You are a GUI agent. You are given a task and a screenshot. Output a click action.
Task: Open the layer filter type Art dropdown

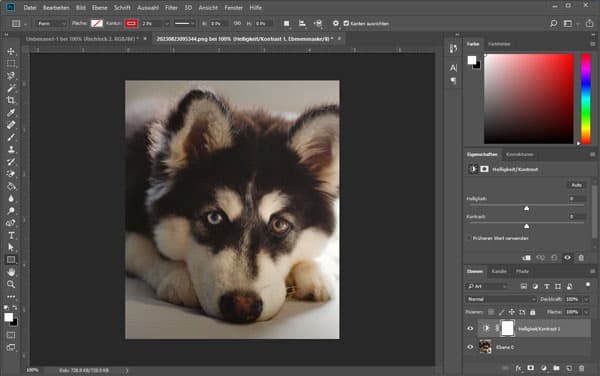[487, 286]
